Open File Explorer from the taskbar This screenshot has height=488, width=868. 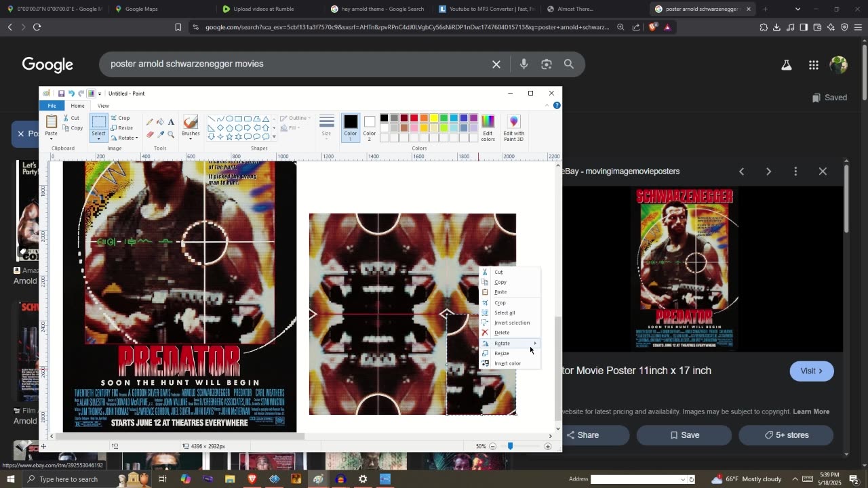click(229, 479)
